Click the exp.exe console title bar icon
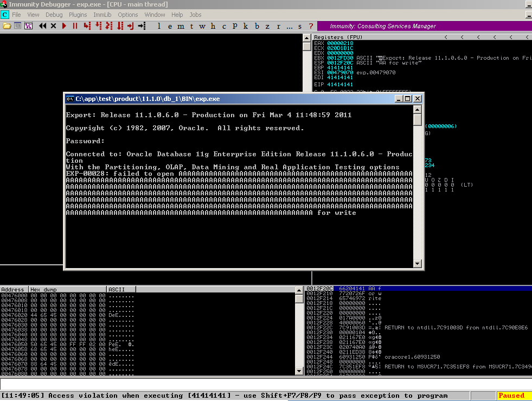 (x=70, y=99)
